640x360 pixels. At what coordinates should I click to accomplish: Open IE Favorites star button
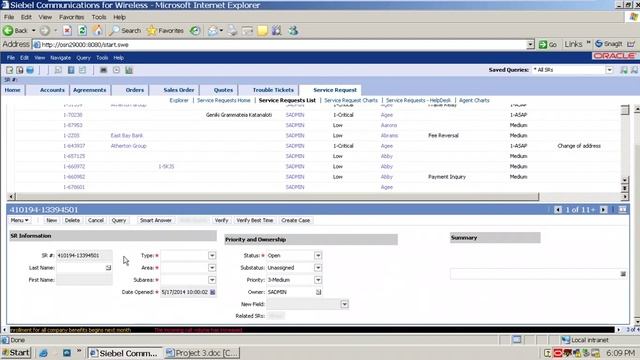pos(165,31)
